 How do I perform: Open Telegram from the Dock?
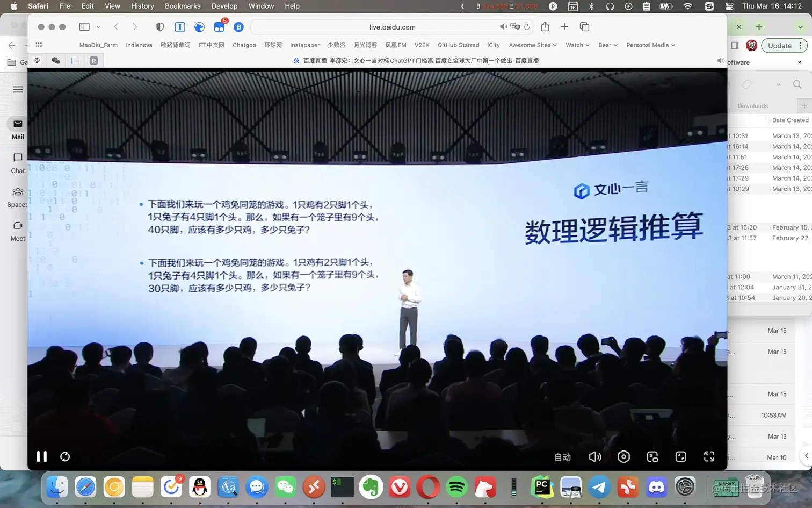click(599, 487)
